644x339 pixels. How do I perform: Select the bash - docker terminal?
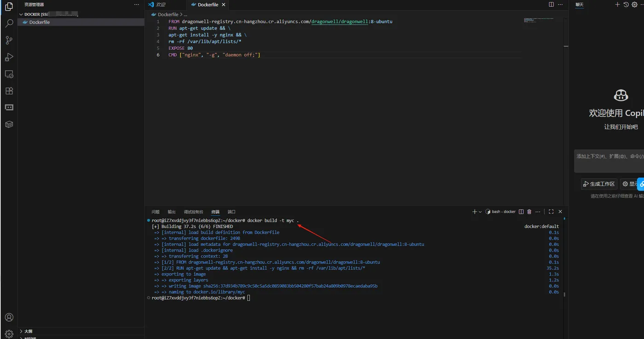[x=500, y=212]
